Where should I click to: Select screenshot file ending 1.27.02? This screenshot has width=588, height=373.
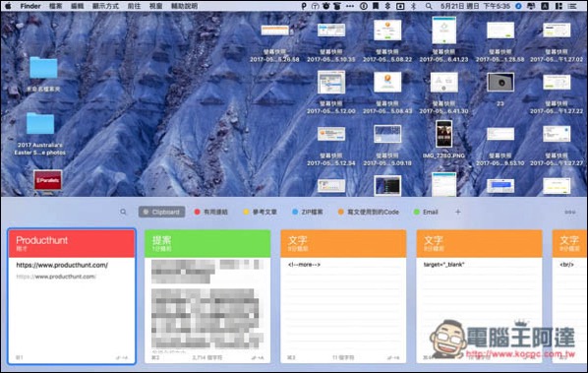557,42
